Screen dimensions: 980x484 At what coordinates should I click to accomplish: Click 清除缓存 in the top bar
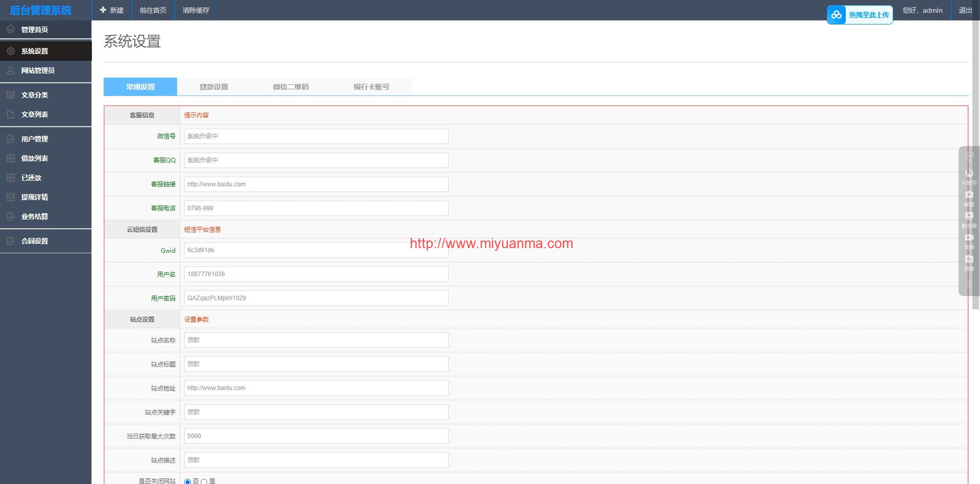pos(196,10)
